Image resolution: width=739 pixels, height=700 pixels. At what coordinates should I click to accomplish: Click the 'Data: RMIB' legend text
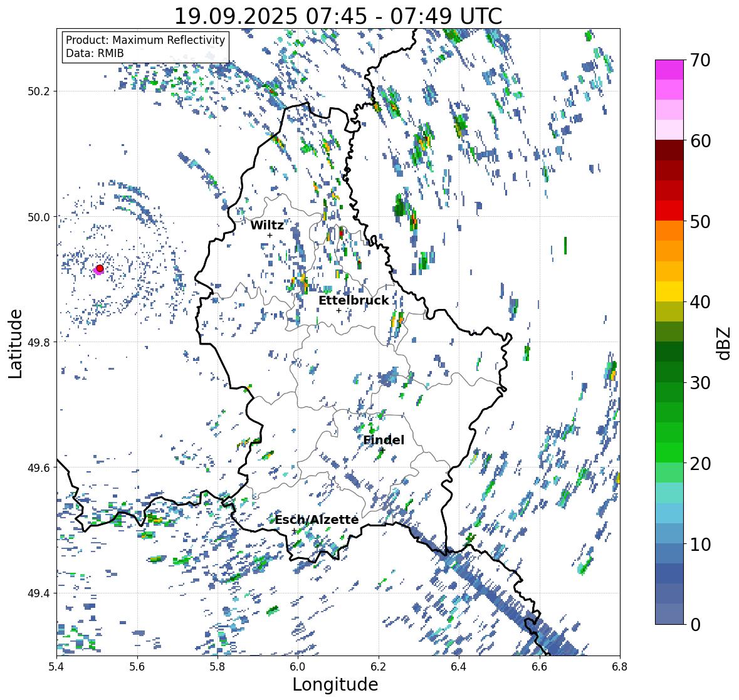95,53
